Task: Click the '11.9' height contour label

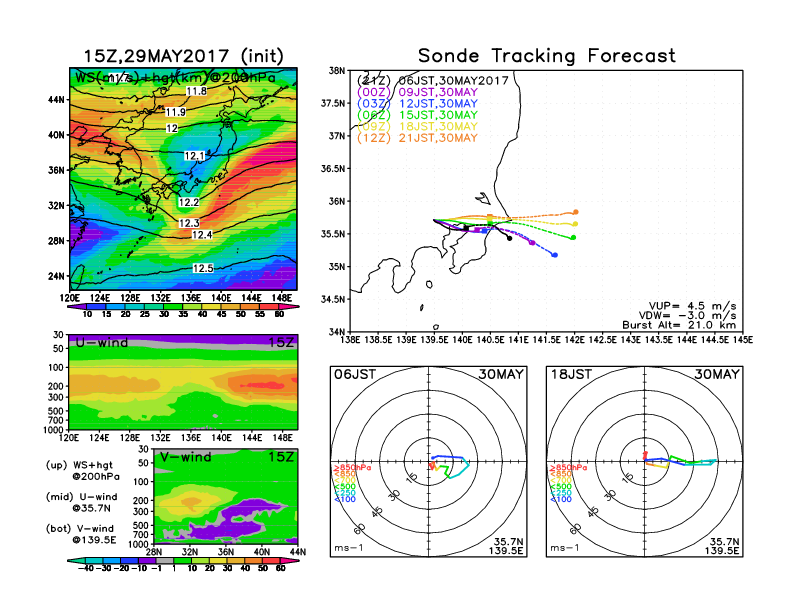Action: (x=175, y=112)
